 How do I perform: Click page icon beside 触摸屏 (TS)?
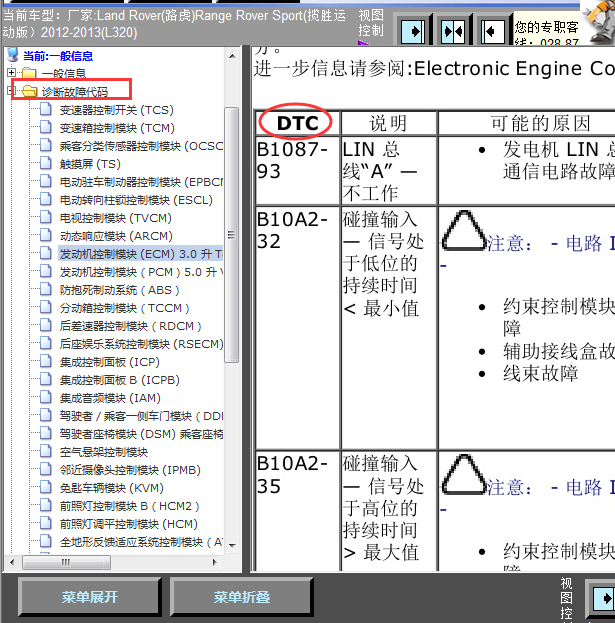tap(46, 163)
